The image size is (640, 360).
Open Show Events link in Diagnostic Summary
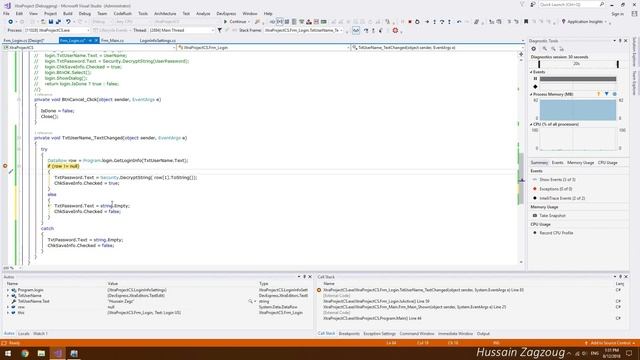point(557,180)
